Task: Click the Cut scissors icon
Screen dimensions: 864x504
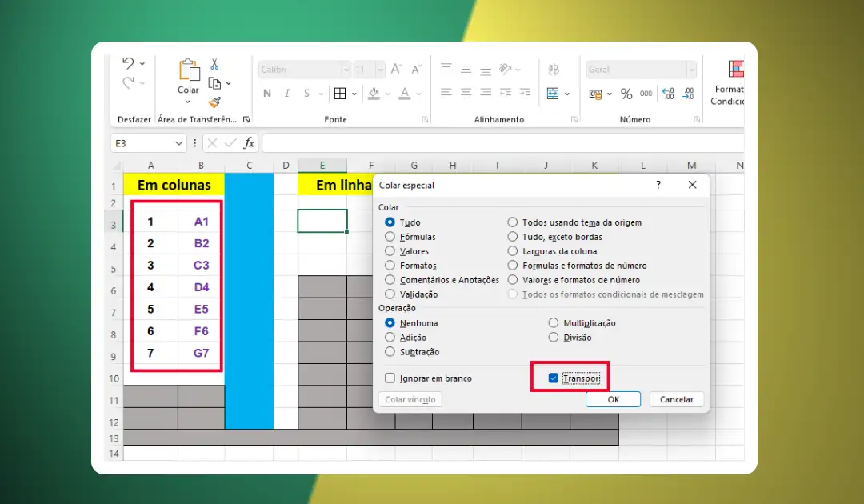Action: click(x=214, y=64)
